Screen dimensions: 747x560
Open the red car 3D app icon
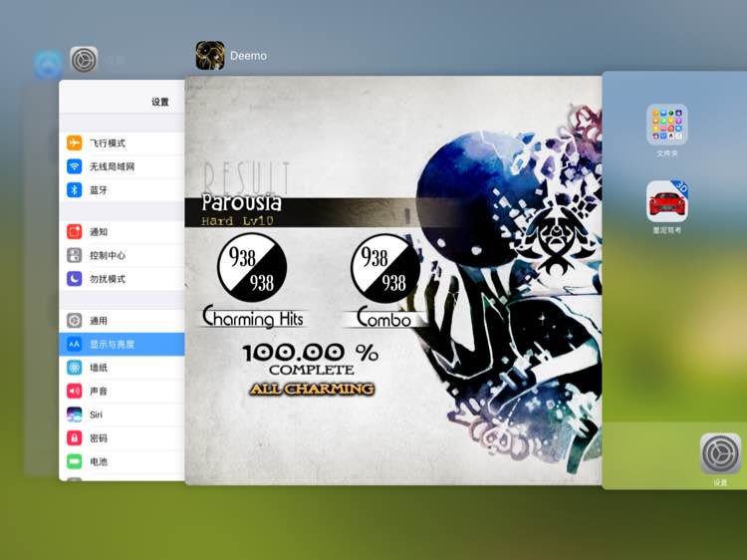pos(667,201)
